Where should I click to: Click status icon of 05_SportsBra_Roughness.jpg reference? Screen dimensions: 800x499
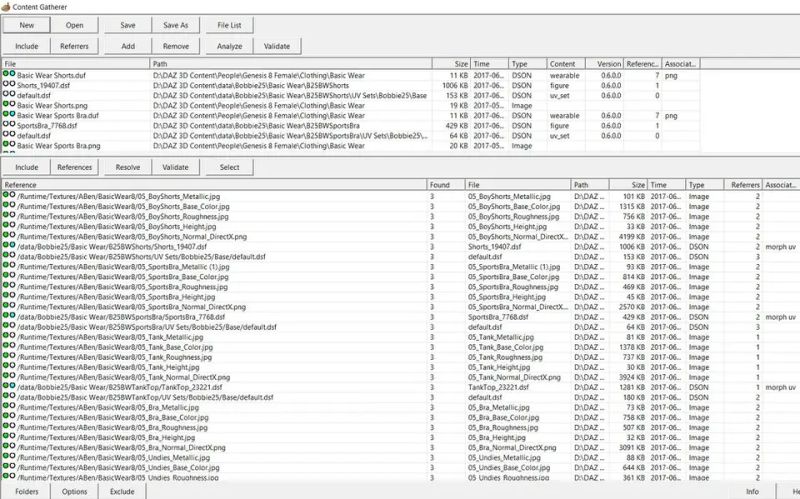click(9, 286)
